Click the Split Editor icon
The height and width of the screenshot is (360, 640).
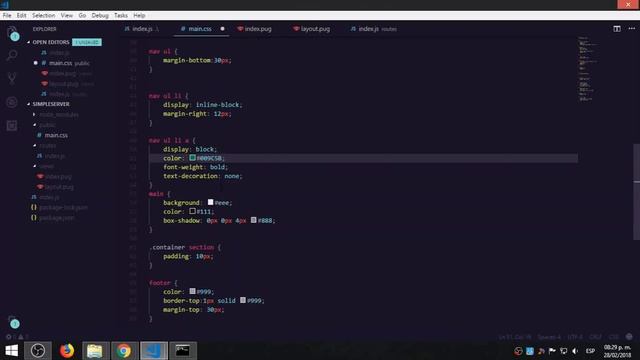617,29
